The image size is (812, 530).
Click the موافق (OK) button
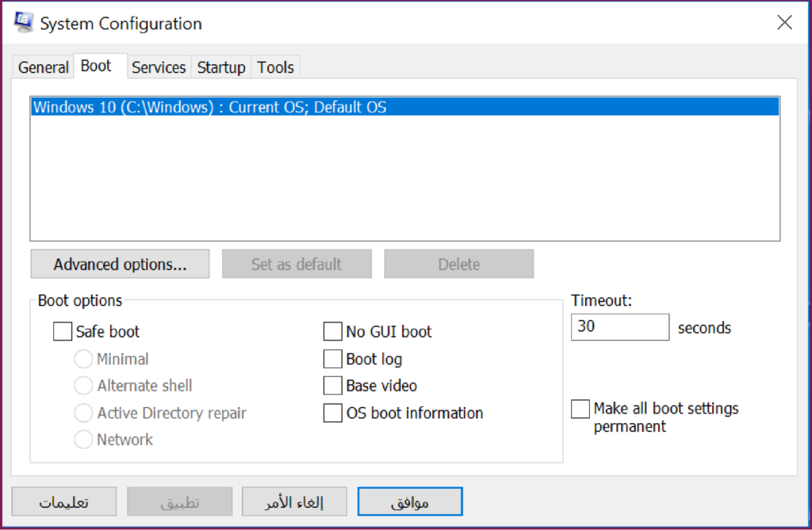(x=410, y=501)
